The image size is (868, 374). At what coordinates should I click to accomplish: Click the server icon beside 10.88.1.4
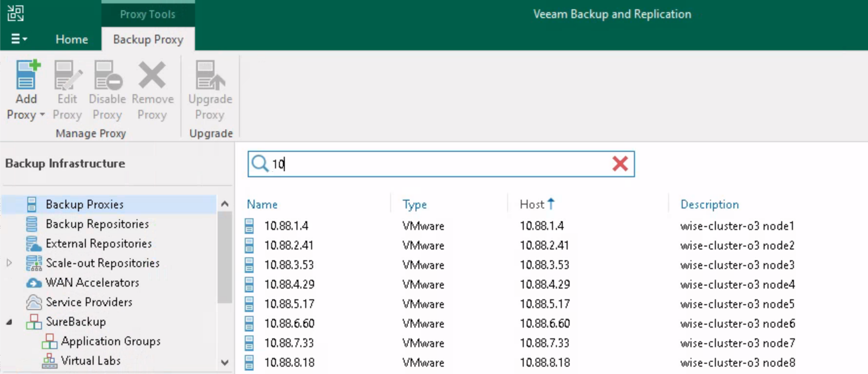(249, 226)
